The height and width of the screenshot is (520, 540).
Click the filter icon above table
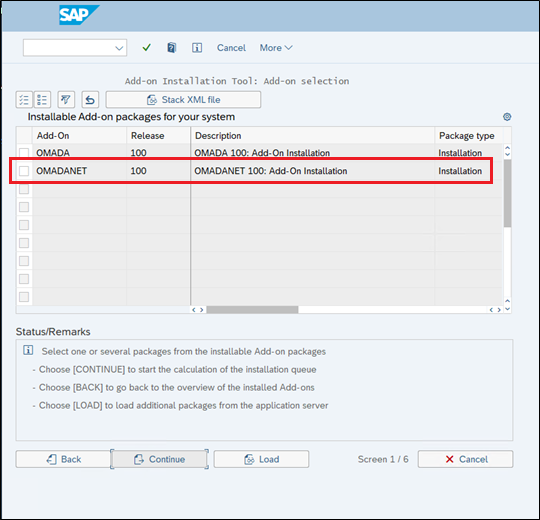(66, 100)
